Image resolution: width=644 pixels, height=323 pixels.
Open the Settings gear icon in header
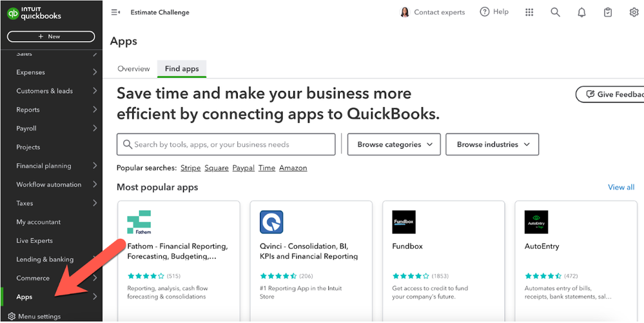click(634, 12)
